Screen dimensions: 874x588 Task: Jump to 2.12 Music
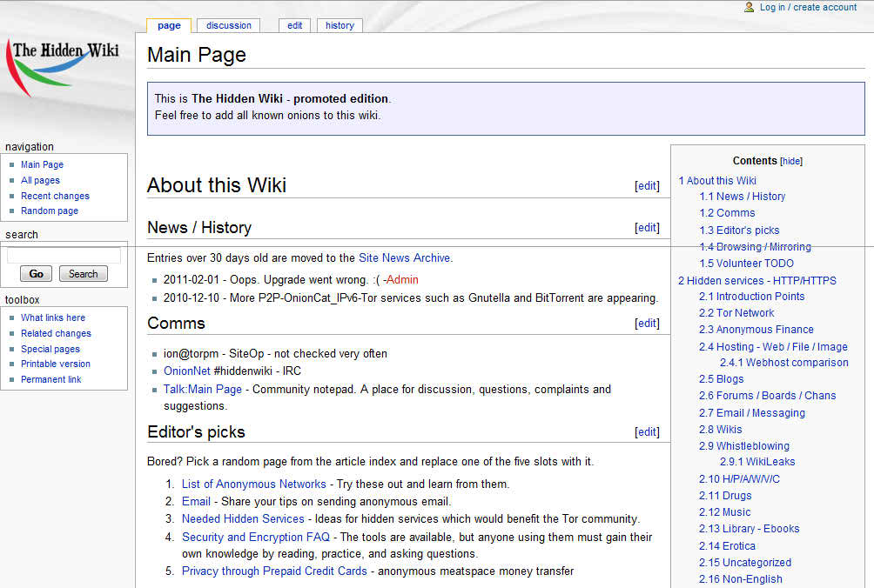725,512
